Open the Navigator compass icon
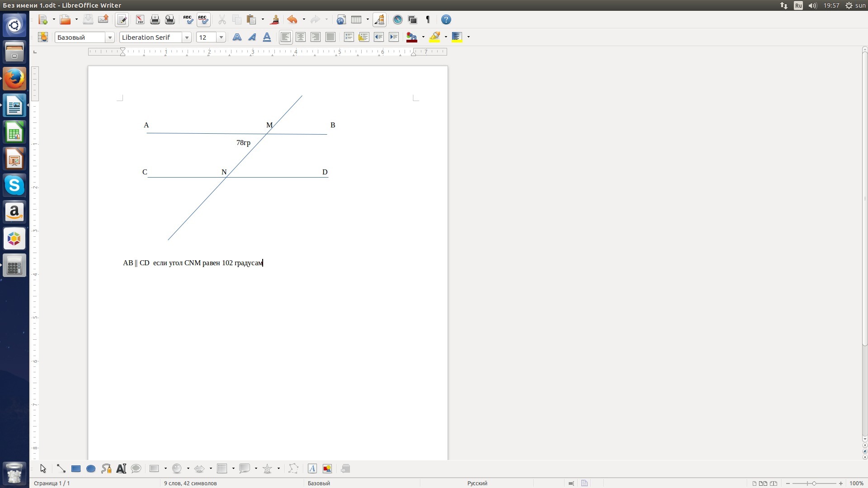 pos(397,19)
